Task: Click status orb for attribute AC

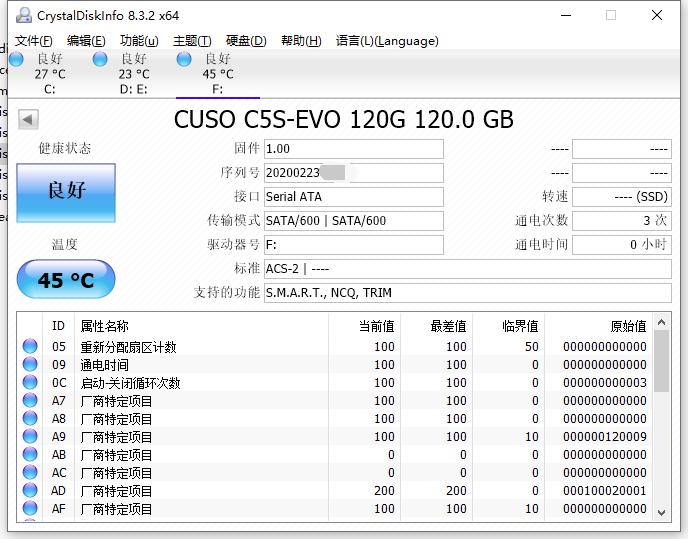Action: [x=30, y=472]
